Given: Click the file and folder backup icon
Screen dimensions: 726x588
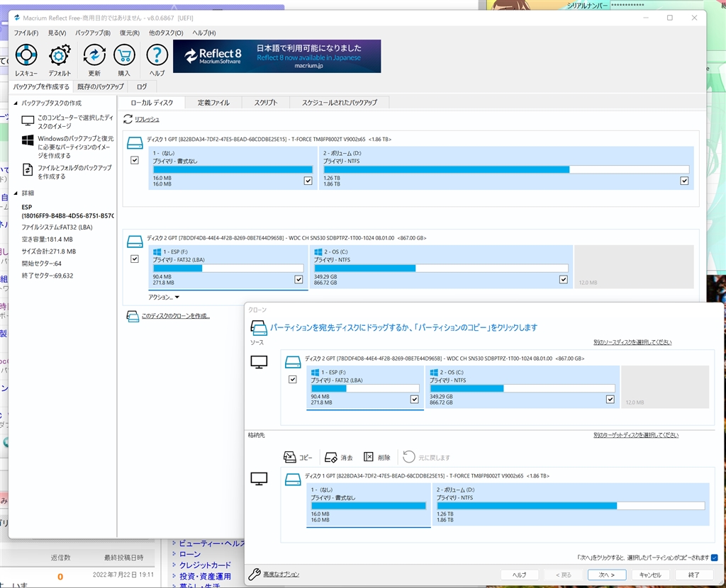Looking at the screenshot, I should 28,170.
